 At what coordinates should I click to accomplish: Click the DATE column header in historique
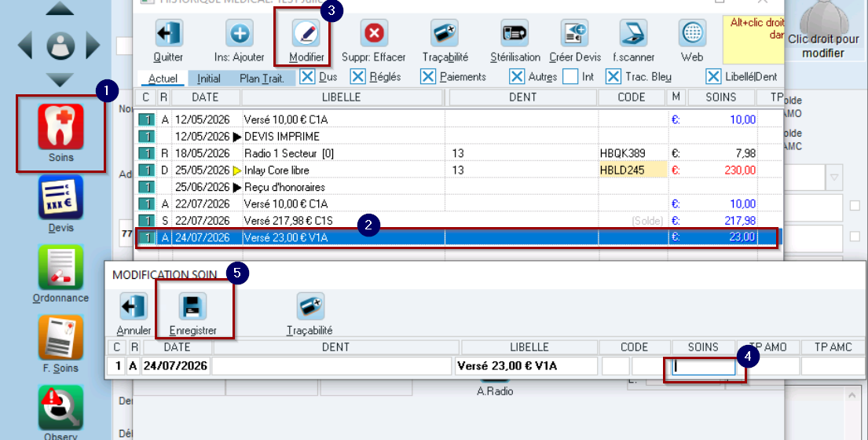[205, 97]
